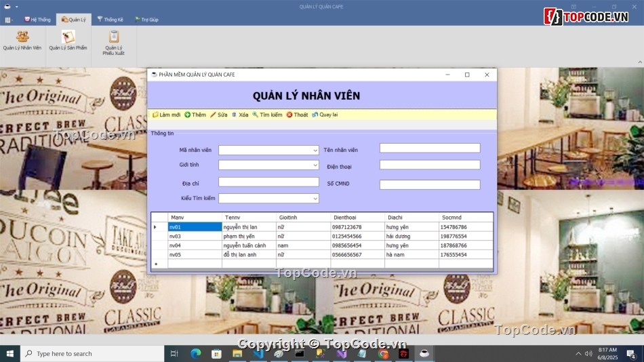The width and height of the screenshot is (644, 362).
Task: Click the Tên nhân viên text field
Action: click(430, 148)
